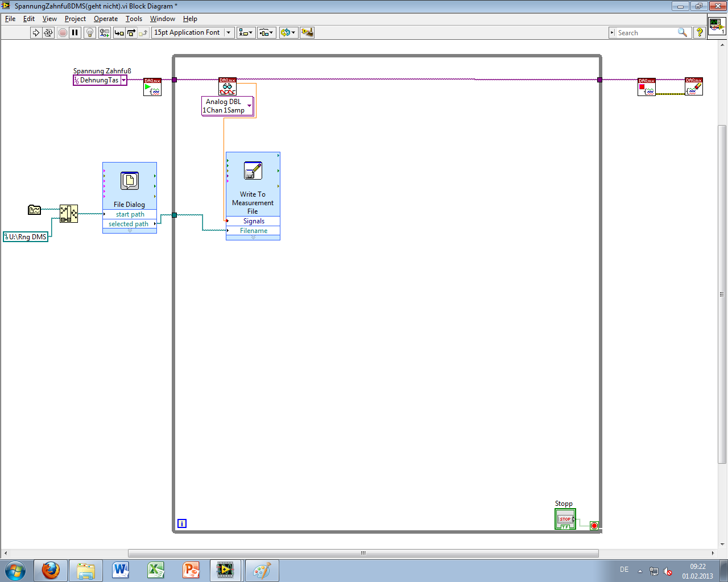Expand the File Dialog terminals chevron
Screen dimensions: 728x582
point(130,231)
